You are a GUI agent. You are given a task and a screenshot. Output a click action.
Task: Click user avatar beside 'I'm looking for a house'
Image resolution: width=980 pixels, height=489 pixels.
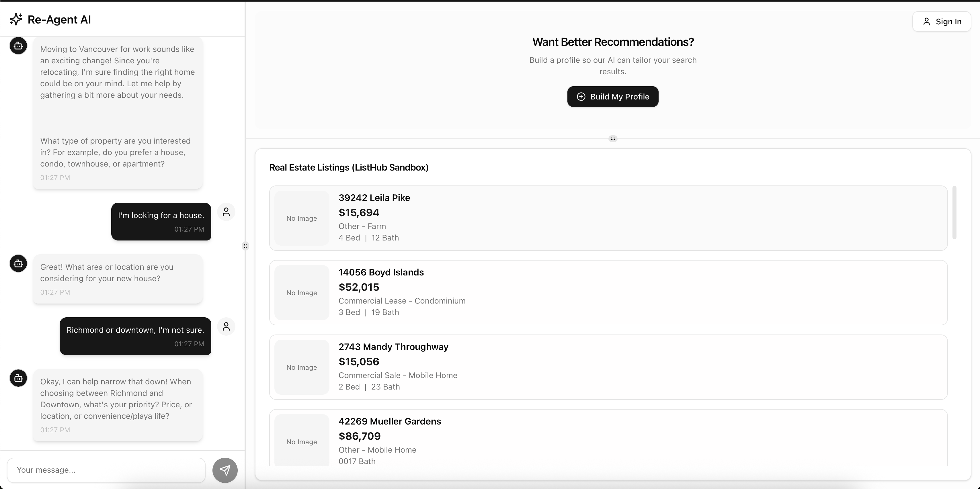(226, 212)
